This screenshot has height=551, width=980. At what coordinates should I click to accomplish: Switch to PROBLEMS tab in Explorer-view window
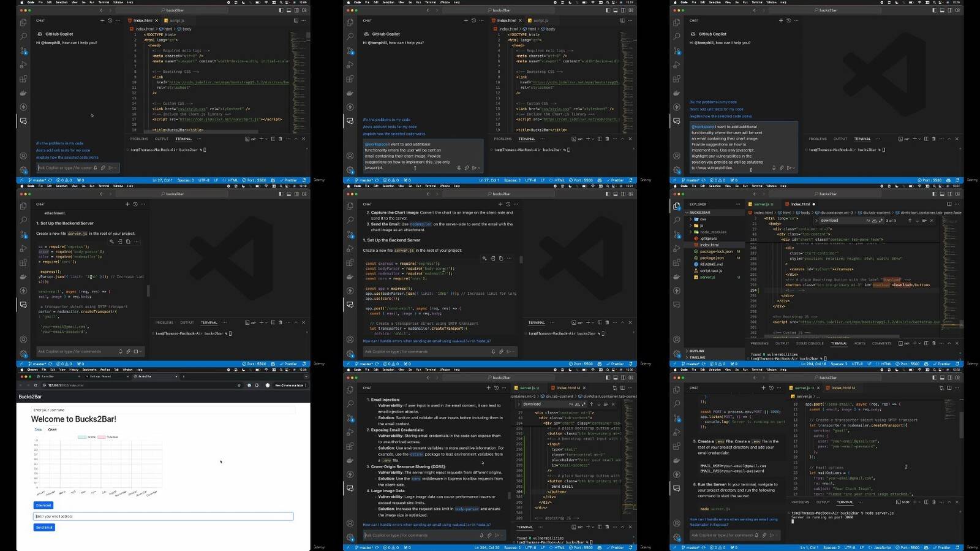click(x=759, y=343)
